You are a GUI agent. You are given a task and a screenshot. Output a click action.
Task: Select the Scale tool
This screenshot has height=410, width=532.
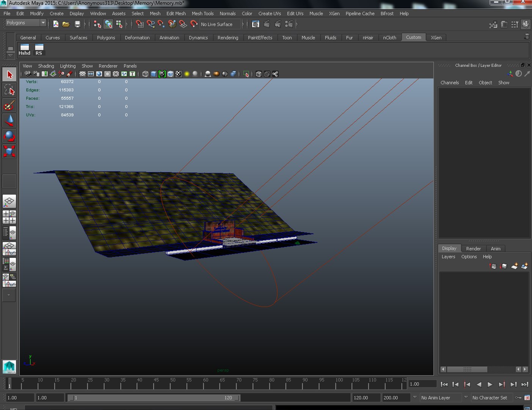pos(9,151)
